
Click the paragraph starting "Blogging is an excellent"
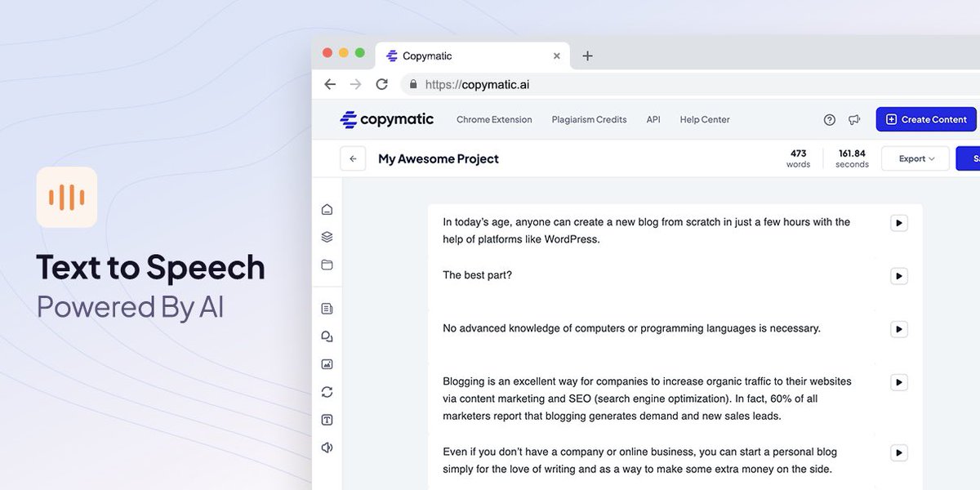pyautogui.click(x=647, y=399)
